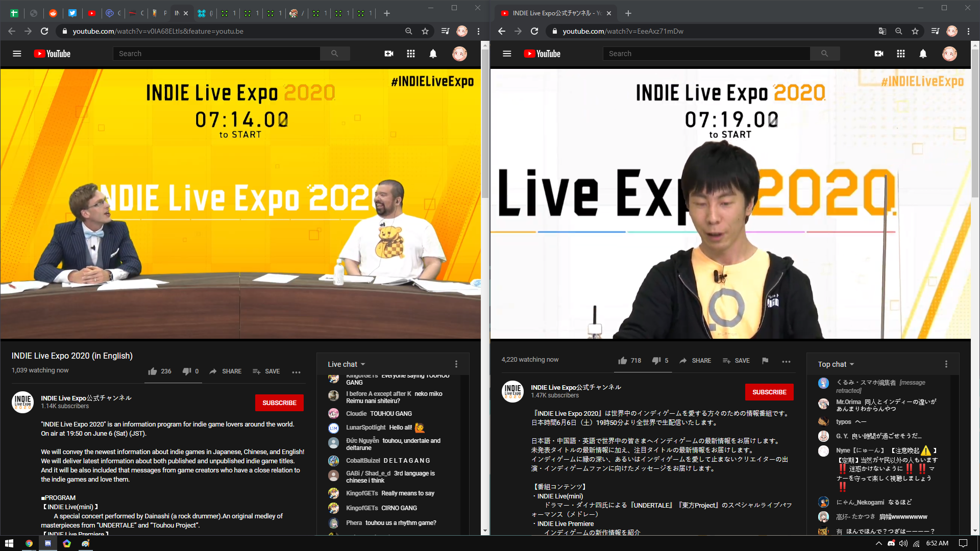Subscribe to INDIE Live Expo channel in left window
Screen dimensions: 980x551
tap(279, 403)
